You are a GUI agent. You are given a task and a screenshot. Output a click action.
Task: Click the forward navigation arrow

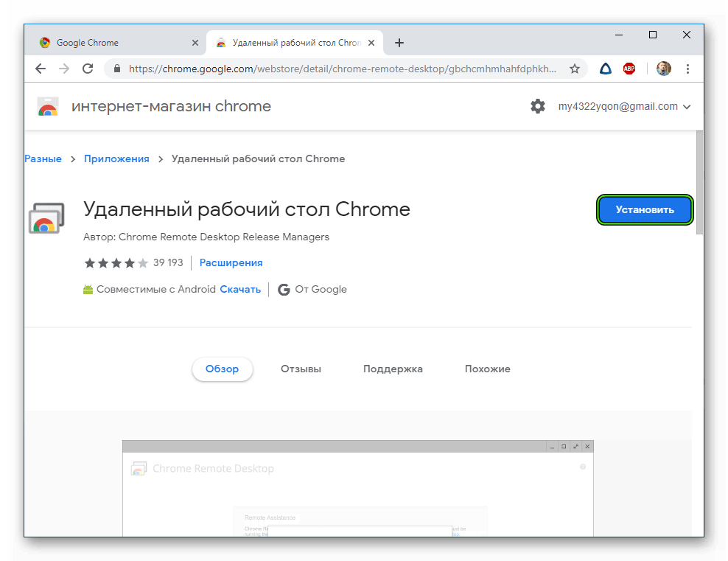click(x=64, y=69)
